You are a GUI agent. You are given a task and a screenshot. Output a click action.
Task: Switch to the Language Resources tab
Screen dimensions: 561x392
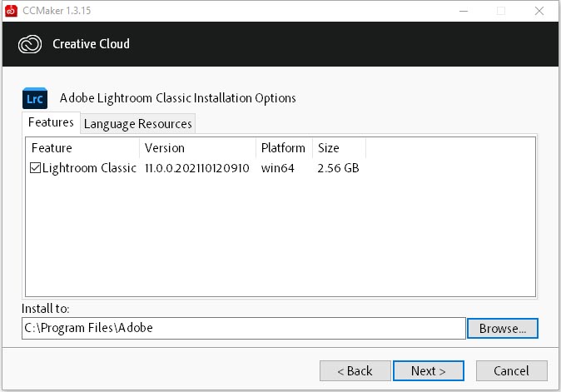tap(137, 124)
